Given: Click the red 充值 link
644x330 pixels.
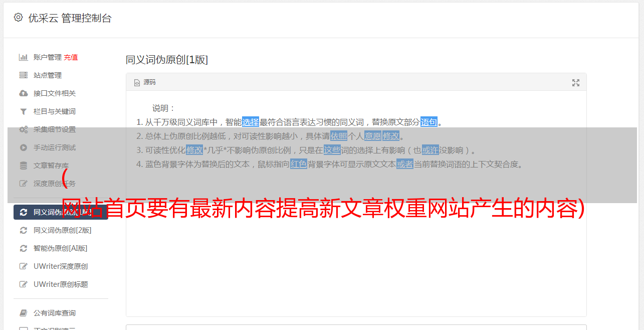Looking at the screenshot, I should pyautogui.click(x=71, y=57).
